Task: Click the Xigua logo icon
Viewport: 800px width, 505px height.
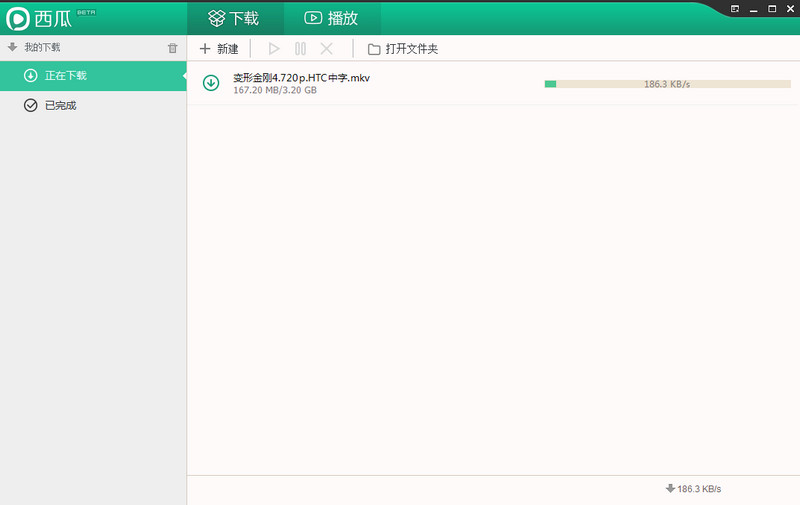Action: pos(18,18)
